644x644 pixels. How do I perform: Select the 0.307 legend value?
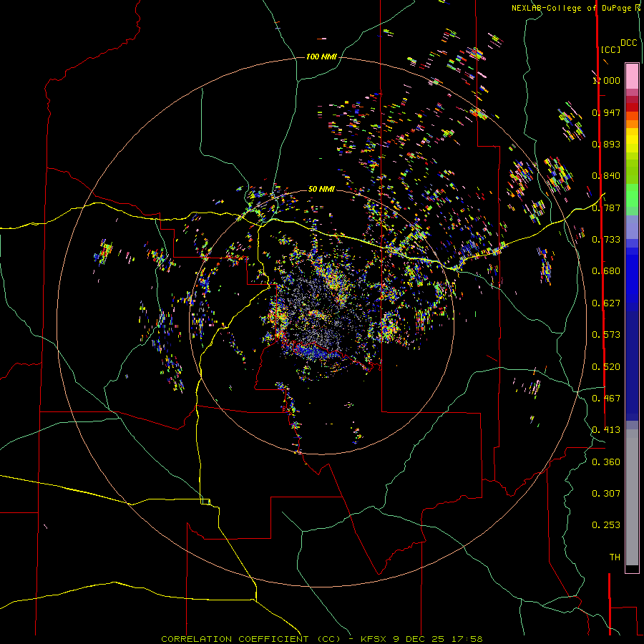pyautogui.click(x=606, y=494)
